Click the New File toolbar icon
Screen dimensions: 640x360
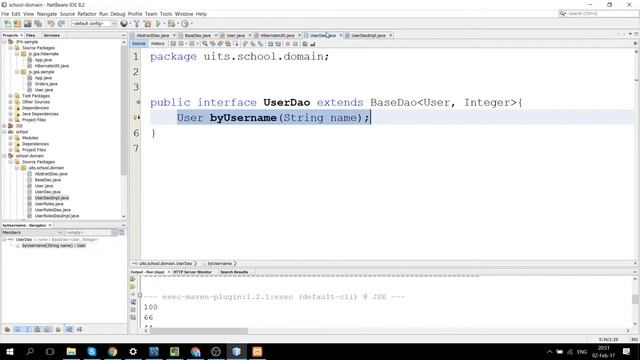tap(7, 24)
